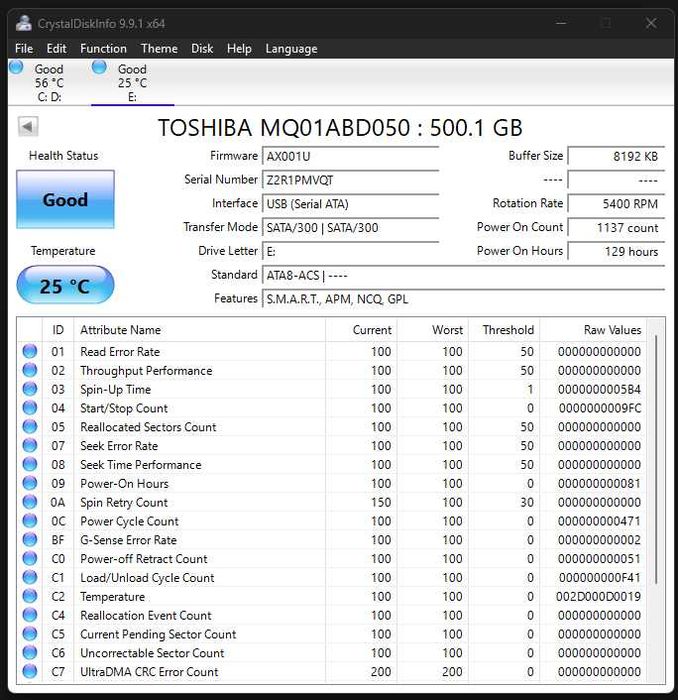
Task: Click the Current column header
Action: (x=361, y=330)
